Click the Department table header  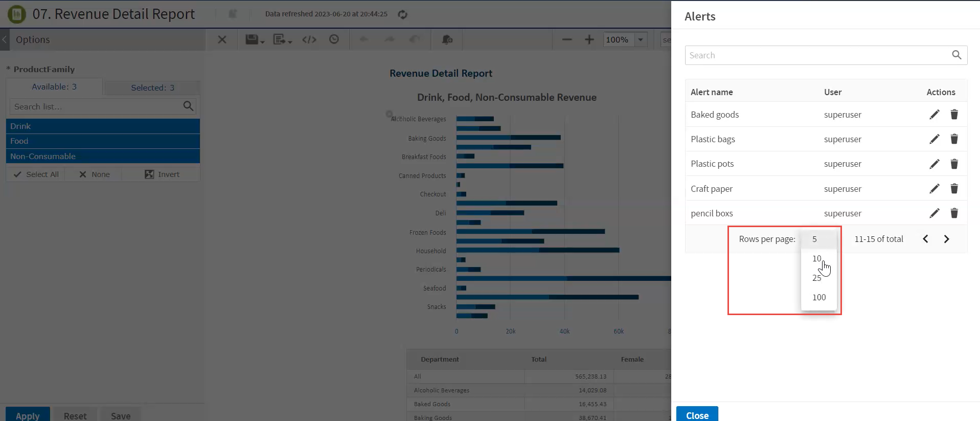coord(440,359)
